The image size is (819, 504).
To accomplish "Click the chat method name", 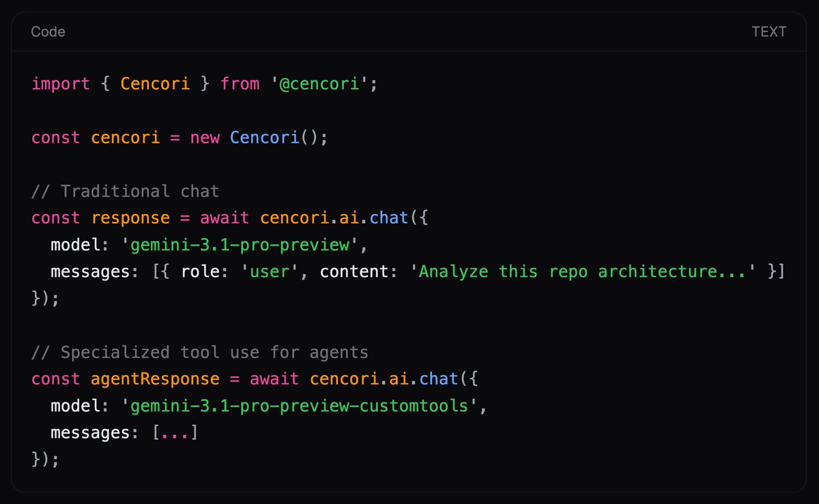I will pyautogui.click(x=389, y=218).
